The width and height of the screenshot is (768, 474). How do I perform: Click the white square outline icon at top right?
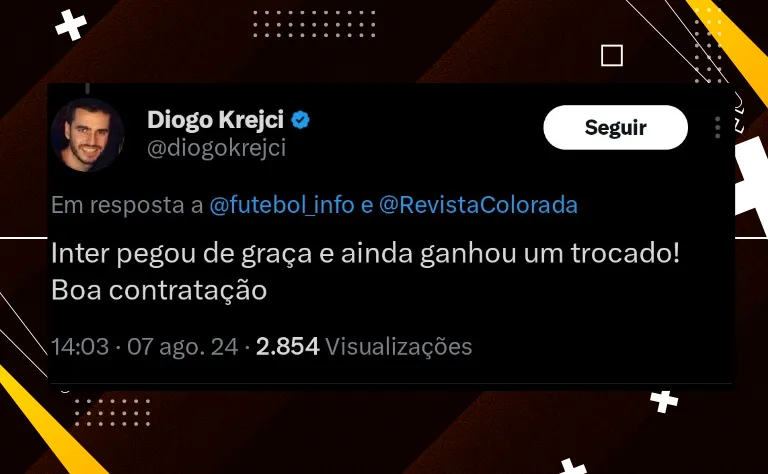coord(612,55)
